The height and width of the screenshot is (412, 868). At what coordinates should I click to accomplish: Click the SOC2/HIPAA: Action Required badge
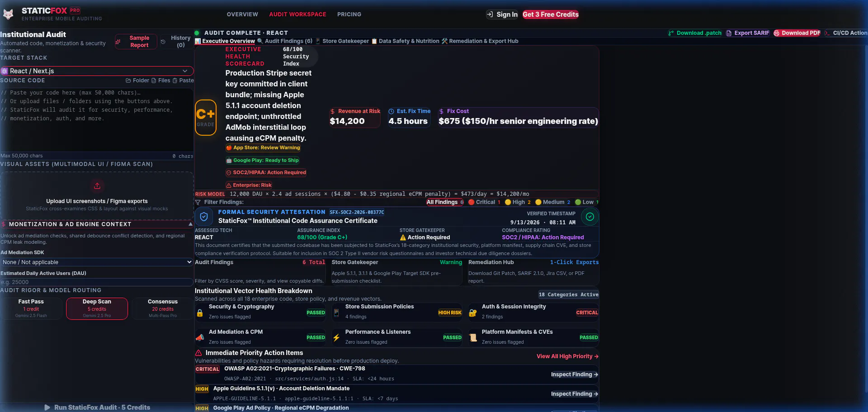tap(266, 172)
